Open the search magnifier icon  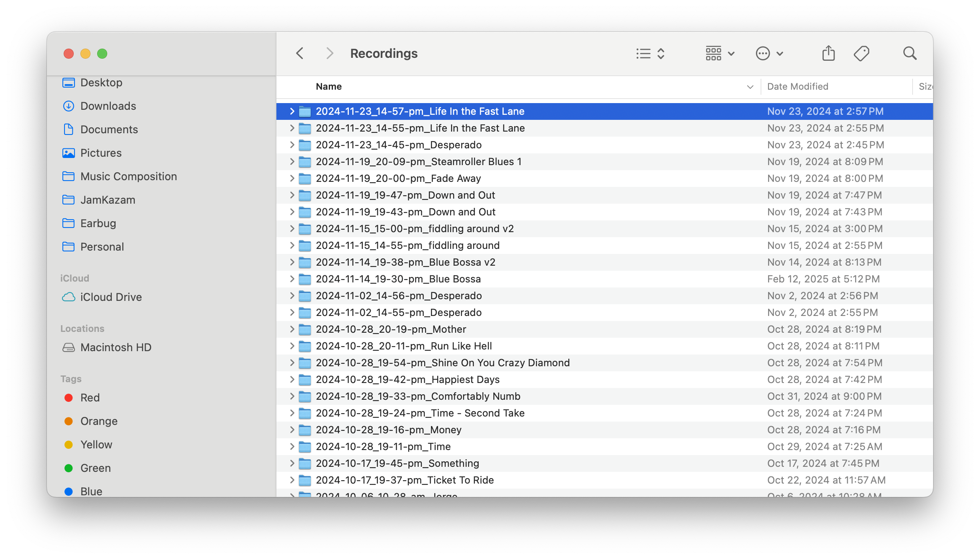coord(909,54)
